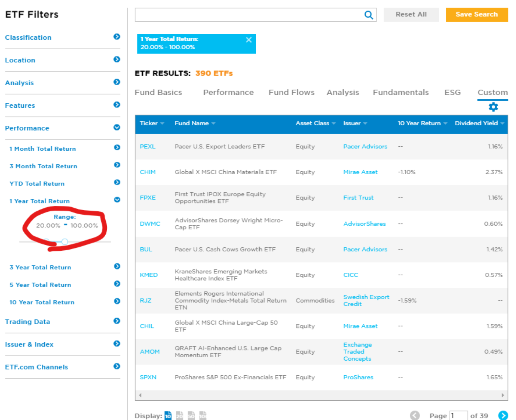Expand the ETF.com Channels filter section
Image resolution: width=516 pixels, height=420 pixels.
click(117, 366)
